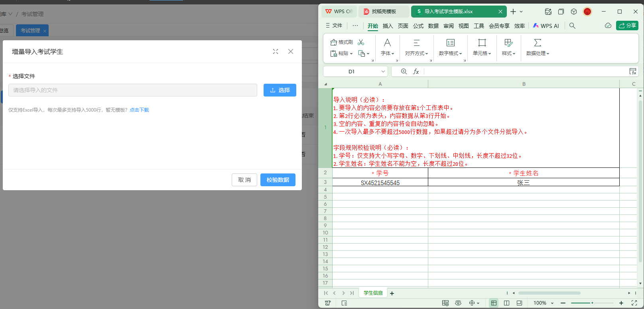Click the Format Painter (格式刷) icon
This screenshot has height=309, width=644.
[342, 42]
